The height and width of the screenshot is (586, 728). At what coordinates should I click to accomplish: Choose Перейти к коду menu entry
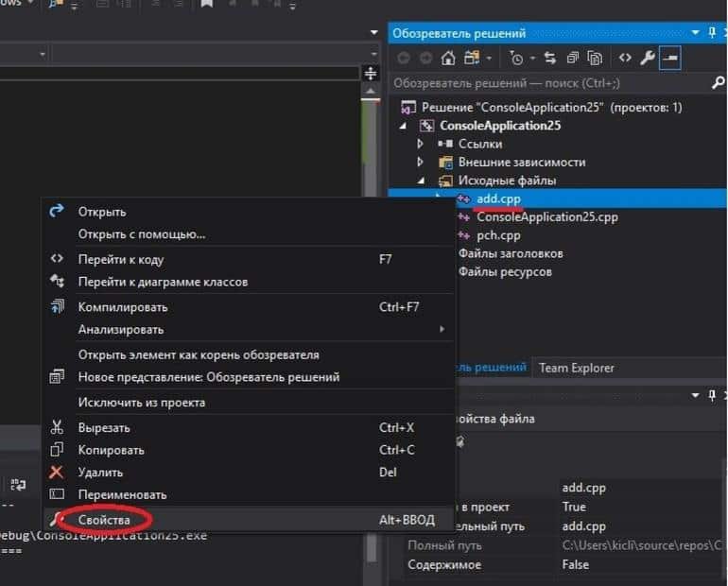pyautogui.click(x=249, y=259)
